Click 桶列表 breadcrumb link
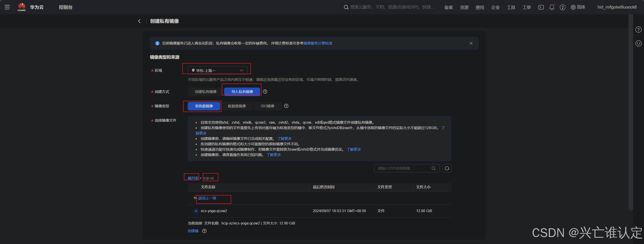 tap(193, 178)
